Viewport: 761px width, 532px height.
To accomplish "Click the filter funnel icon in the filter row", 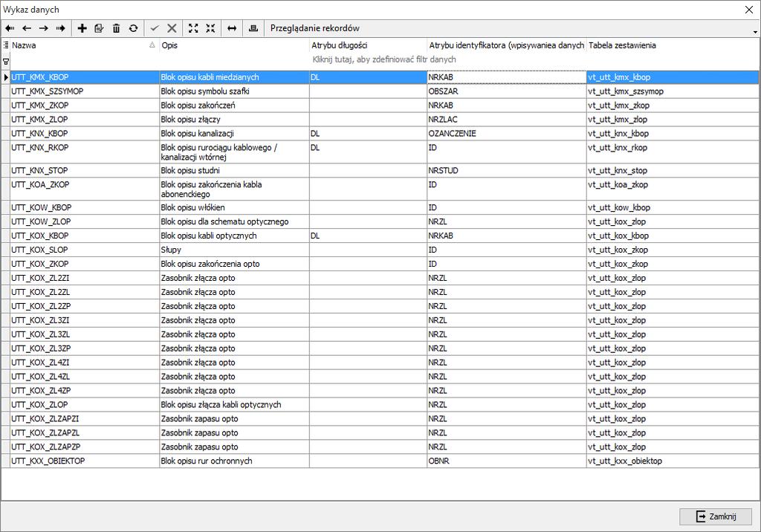I will pos(6,62).
